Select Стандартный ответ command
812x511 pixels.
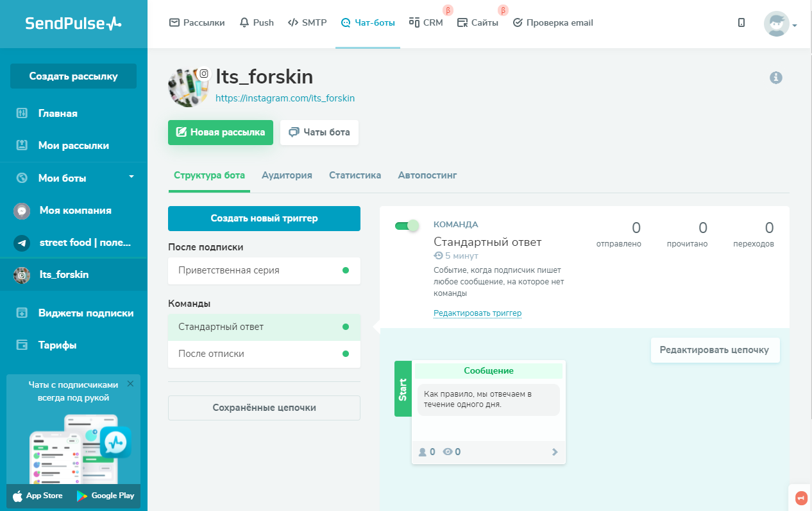point(264,327)
